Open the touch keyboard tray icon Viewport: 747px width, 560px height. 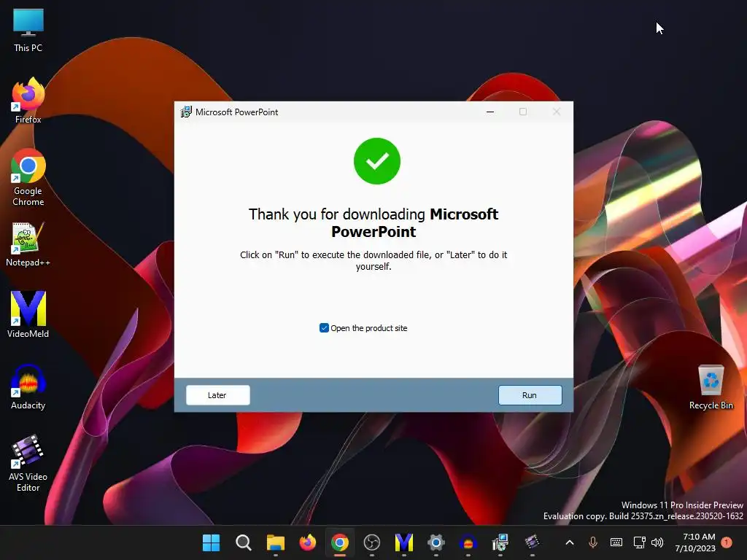[x=616, y=542]
